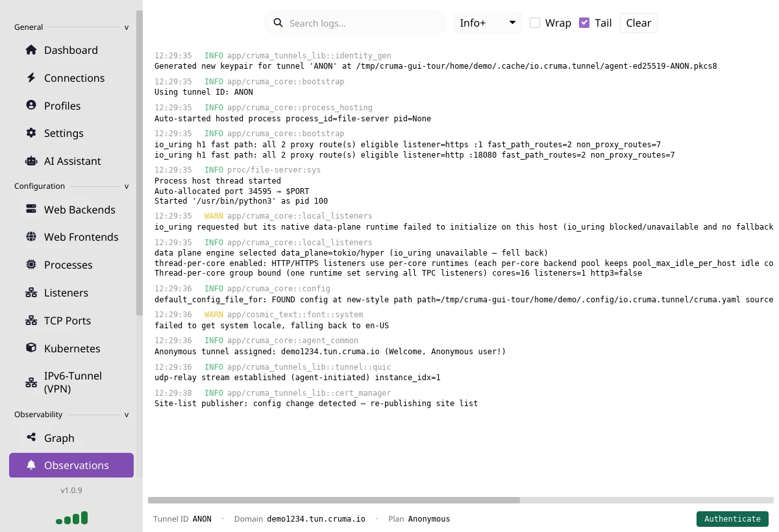The width and height of the screenshot is (779, 532).
Task: Open IPv6-Tunnel (VPN) section
Action: coord(71,383)
